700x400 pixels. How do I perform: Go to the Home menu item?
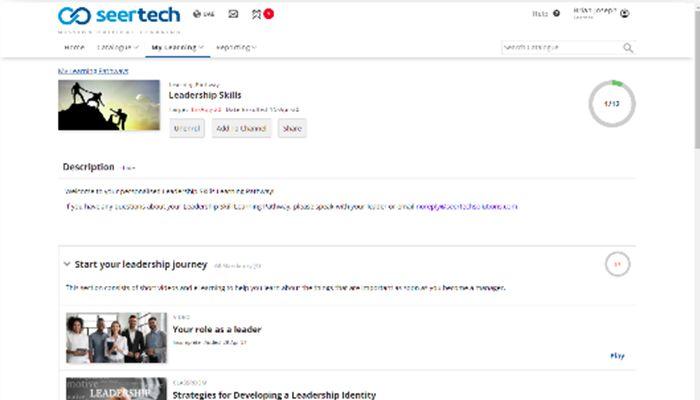74,47
